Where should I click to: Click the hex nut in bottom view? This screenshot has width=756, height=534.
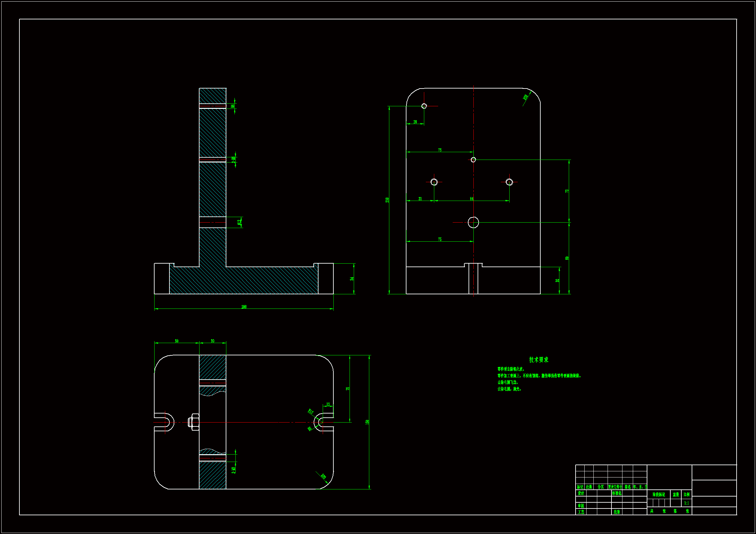pyautogui.click(x=194, y=422)
